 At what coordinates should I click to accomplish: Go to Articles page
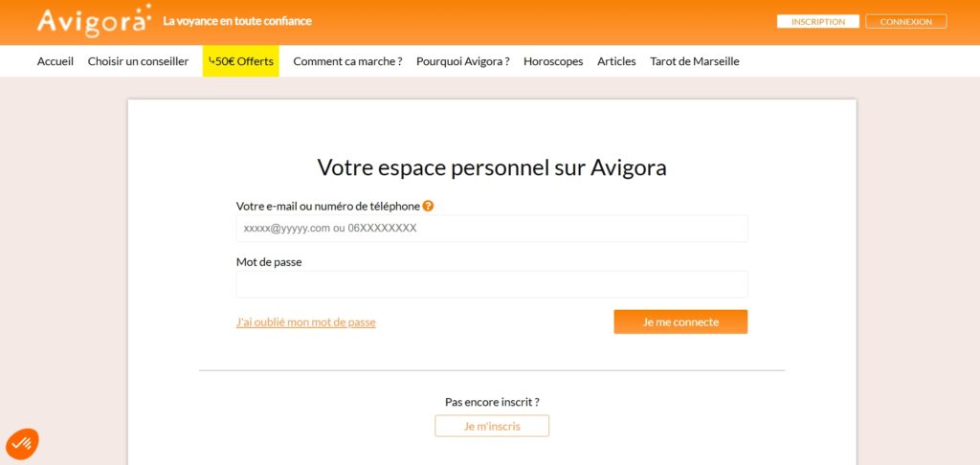pyautogui.click(x=616, y=61)
